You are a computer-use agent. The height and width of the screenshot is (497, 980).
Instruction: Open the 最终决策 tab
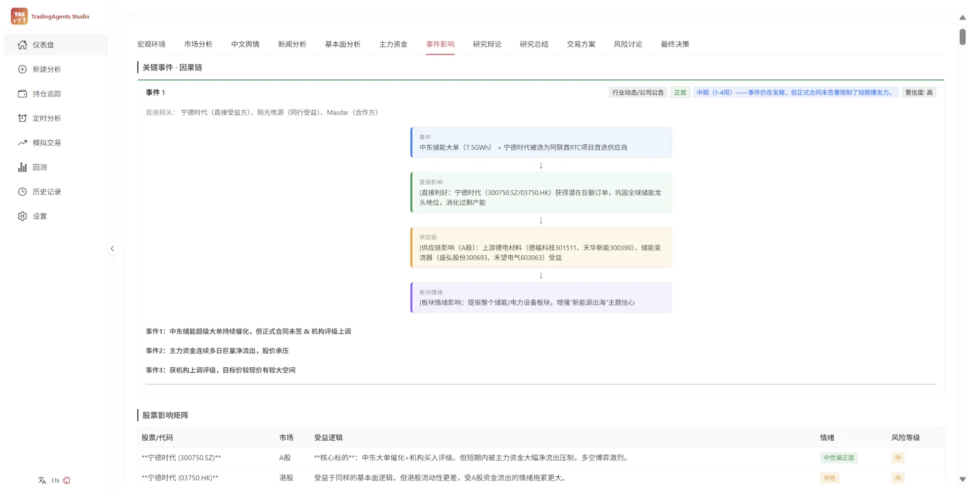tap(675, 44)
